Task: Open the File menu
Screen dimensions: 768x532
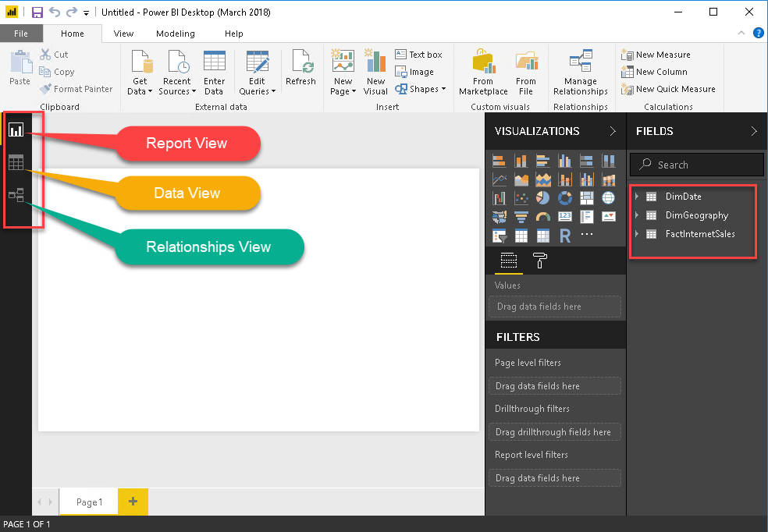Action: point(21,34)
